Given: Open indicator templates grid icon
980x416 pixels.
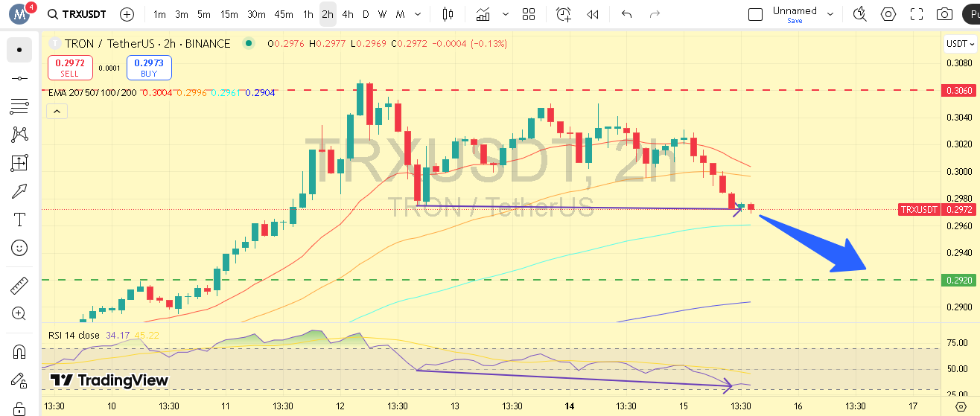Looking at the screenshot, I should 529,14.
